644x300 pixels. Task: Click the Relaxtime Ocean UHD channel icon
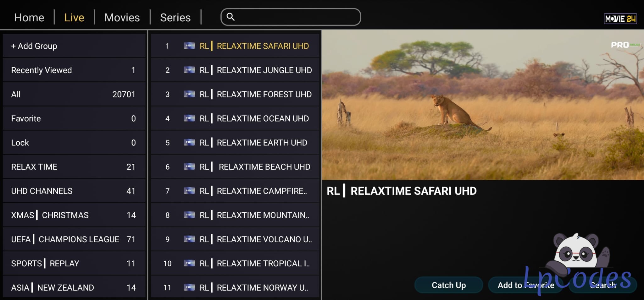[x=189, y=118]
